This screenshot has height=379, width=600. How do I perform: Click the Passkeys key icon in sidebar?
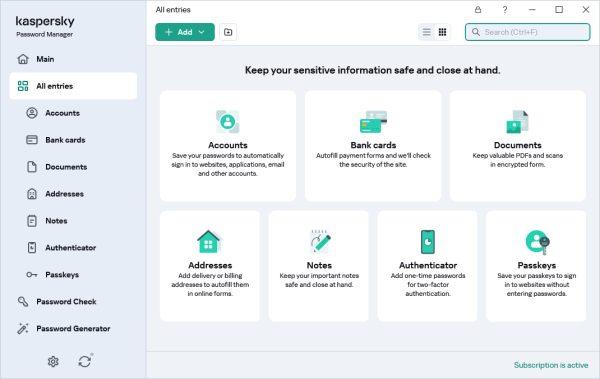pos(32,274)
